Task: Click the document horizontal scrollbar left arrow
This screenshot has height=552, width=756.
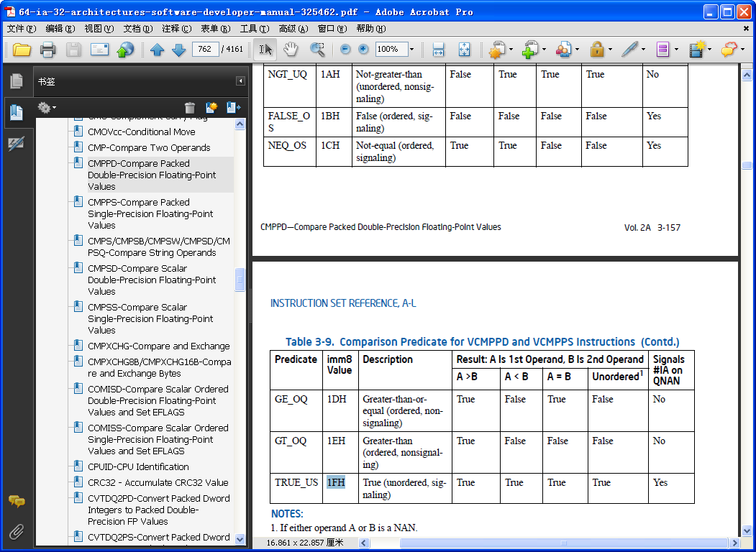Action: (364, 543)
